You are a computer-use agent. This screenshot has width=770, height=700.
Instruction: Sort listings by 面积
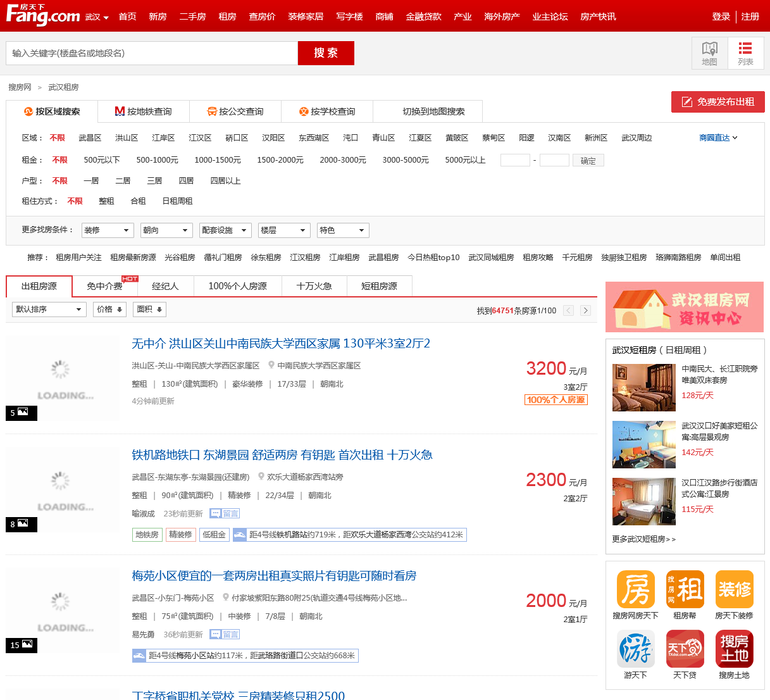[x=150, y=309]
